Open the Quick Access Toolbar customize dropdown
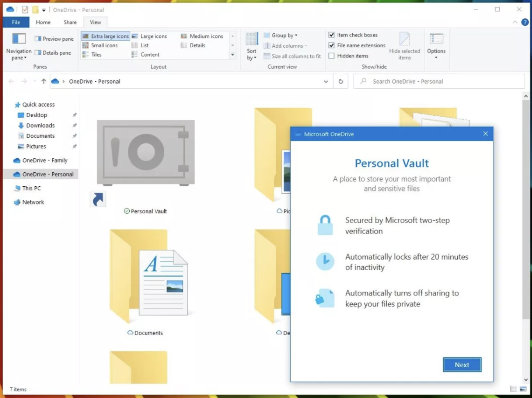Screen dimensions: 532x398 44,10
